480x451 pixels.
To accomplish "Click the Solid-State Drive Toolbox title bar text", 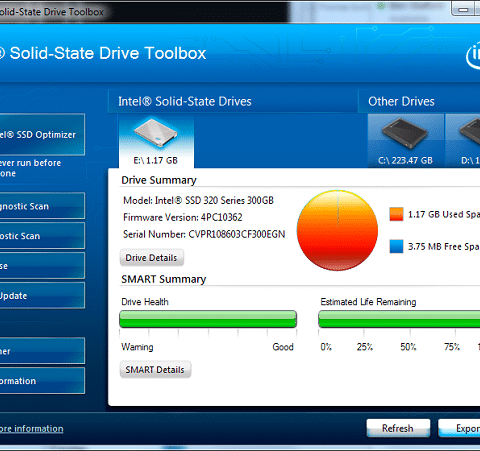I will [x=52, y=12].
